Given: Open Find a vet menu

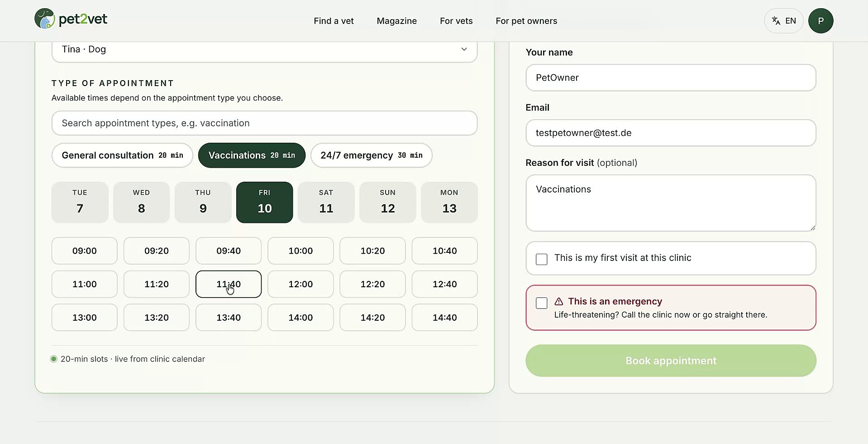Looking at the screenshot, I should 334,21.
